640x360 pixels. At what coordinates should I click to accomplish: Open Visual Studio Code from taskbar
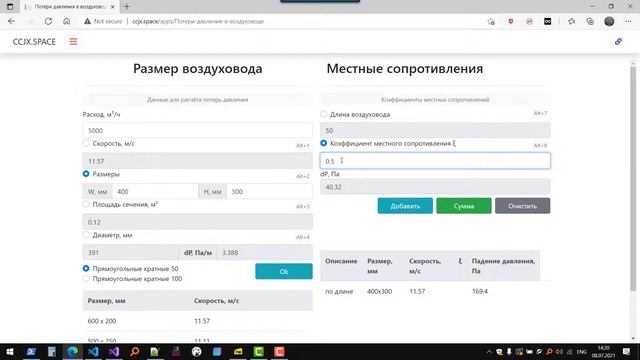pos(93,351)
